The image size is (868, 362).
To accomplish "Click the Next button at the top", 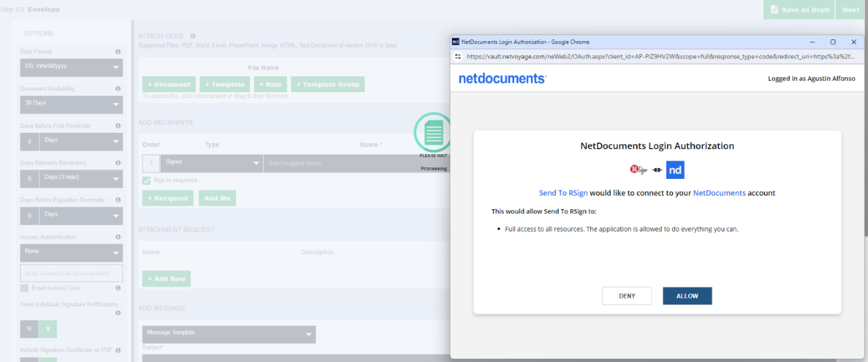I will pos(851,10).
